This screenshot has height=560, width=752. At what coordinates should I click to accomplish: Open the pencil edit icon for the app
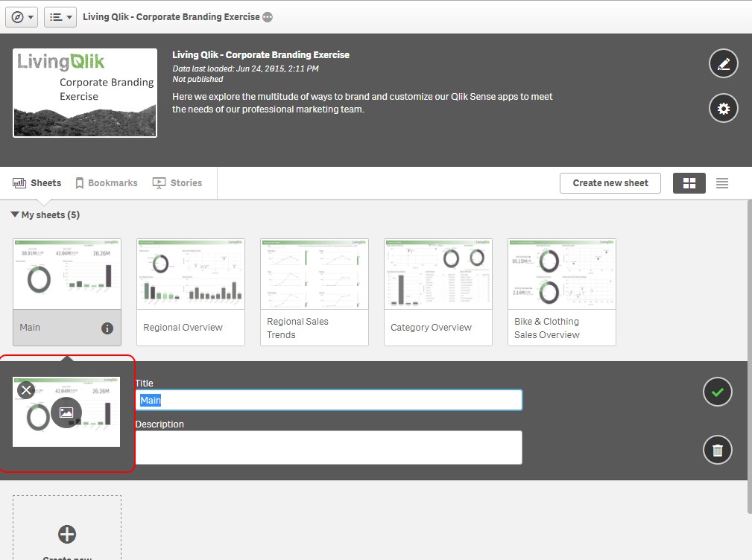722,63
